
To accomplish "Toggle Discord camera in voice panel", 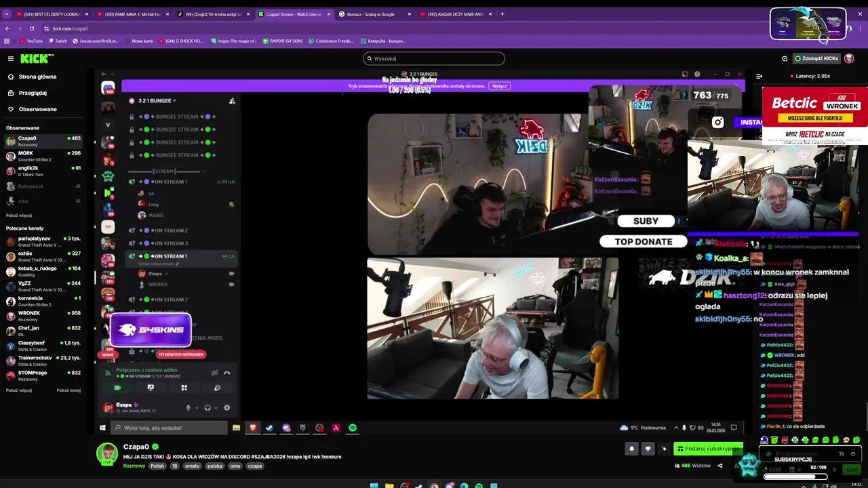I will tap(117, 388).
